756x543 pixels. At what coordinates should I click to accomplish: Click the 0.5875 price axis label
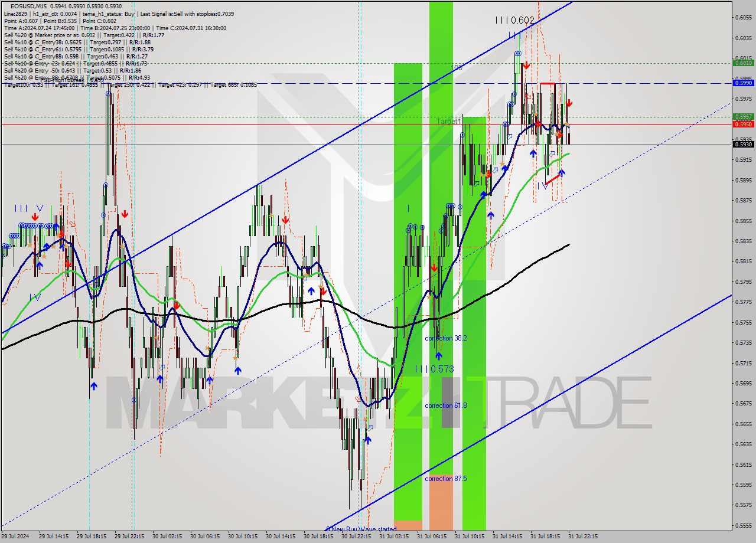(743, 200)
